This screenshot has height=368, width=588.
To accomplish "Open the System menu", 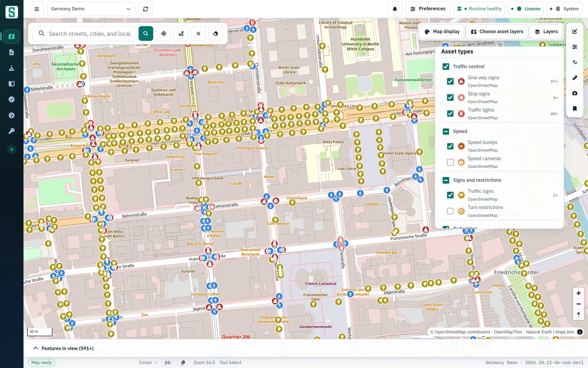I will click(564, 9).
